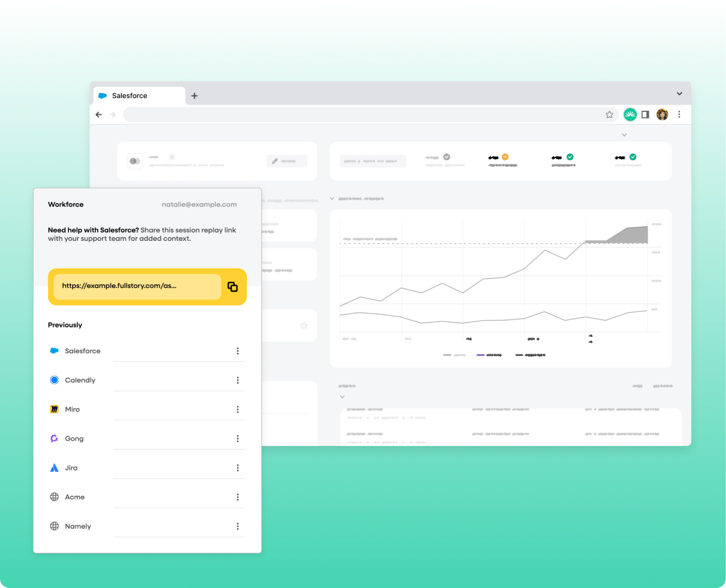The height and width of the screenshot is (588, 726).
Task: Click the Previously heading
Action: point(65,325)
